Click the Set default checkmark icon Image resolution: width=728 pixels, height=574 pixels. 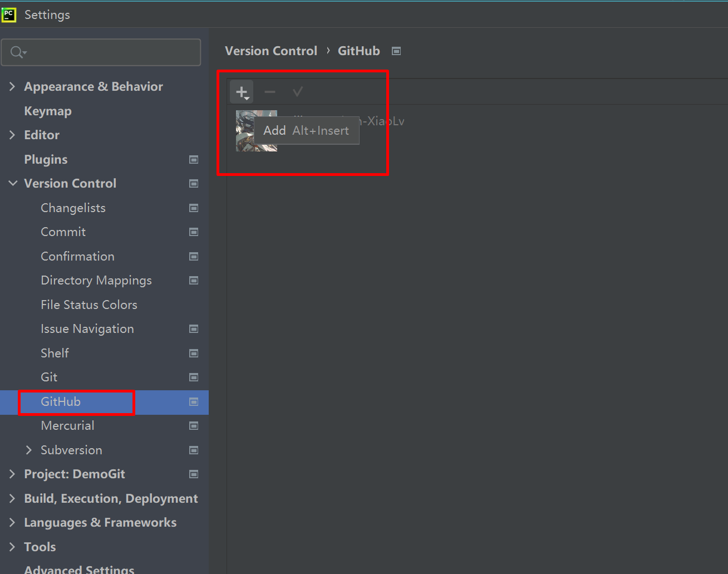298,92
